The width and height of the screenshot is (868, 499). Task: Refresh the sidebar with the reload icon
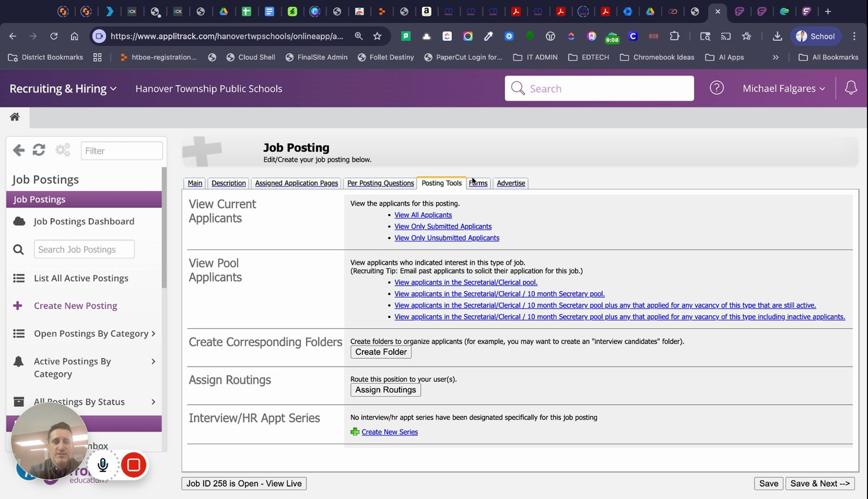click(39, 150)
